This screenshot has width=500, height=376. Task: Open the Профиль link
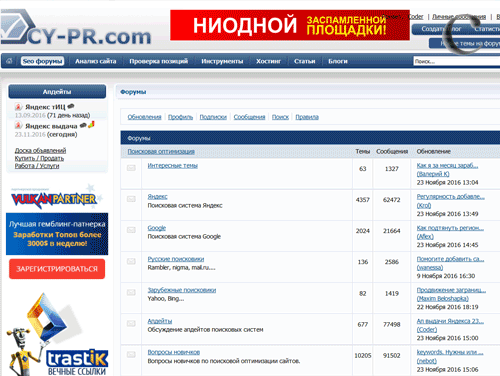point(180,117)
